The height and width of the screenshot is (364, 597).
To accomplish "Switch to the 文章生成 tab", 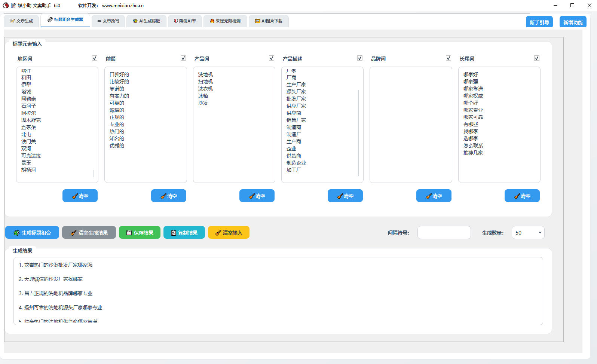I will (21, 21).
